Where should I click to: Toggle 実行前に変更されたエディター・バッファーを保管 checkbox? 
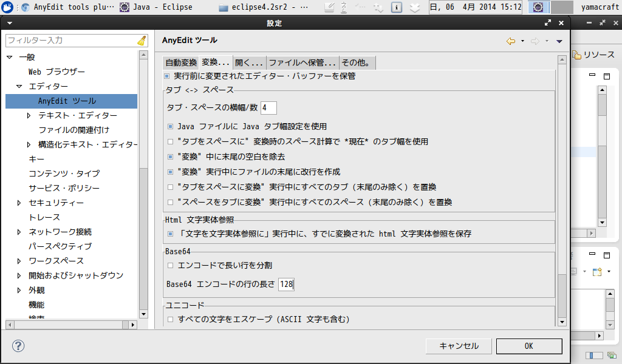166,76
